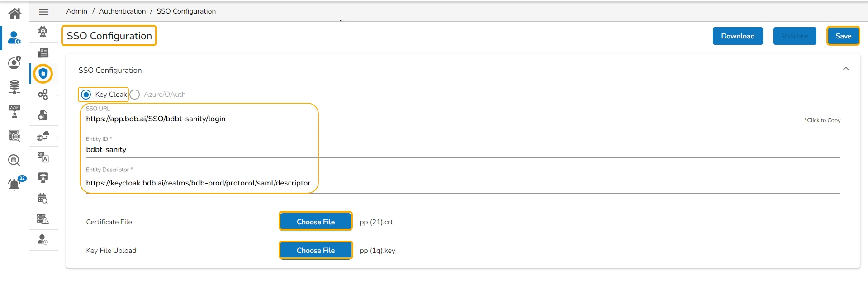868x290 pixels.
Task: Toggle the hamburger menu
Action: [44, 12]
